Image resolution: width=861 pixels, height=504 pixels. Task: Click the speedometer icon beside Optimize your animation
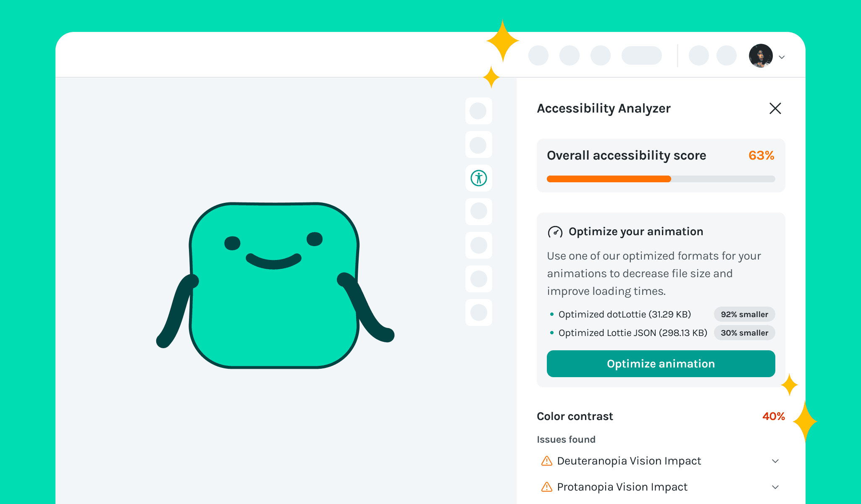click(x=555, y=231)
